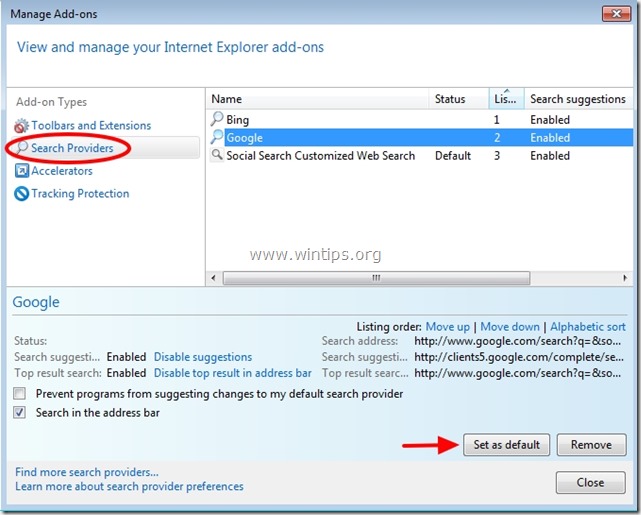Open Learn more about search provider preferences
Viewport: 641px width, 515px height.
click(129, 486)
